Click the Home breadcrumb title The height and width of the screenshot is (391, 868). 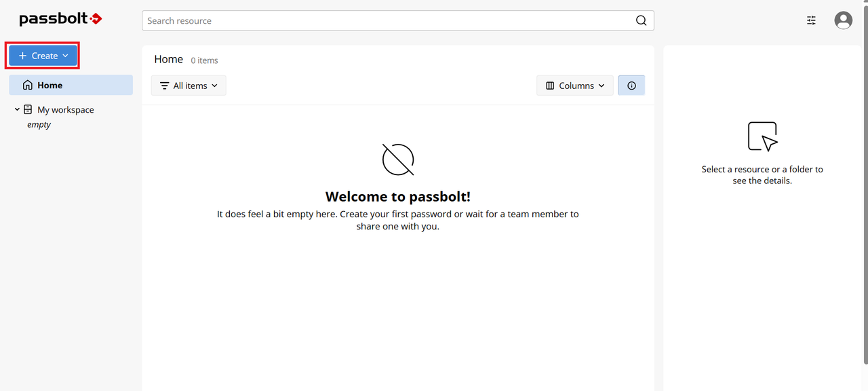click(x=169, y=59)
